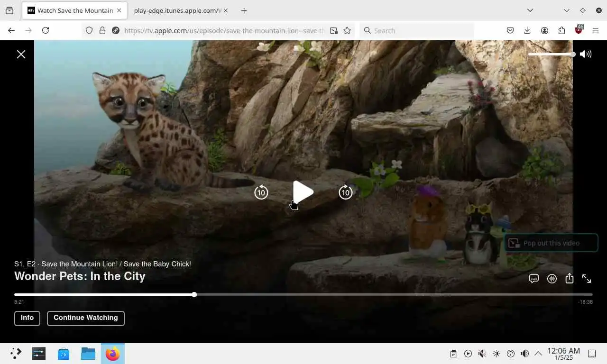Click the -18:38 remaining time label
Viewport: 607px width, 364px height.
click(x=585, y=302)
